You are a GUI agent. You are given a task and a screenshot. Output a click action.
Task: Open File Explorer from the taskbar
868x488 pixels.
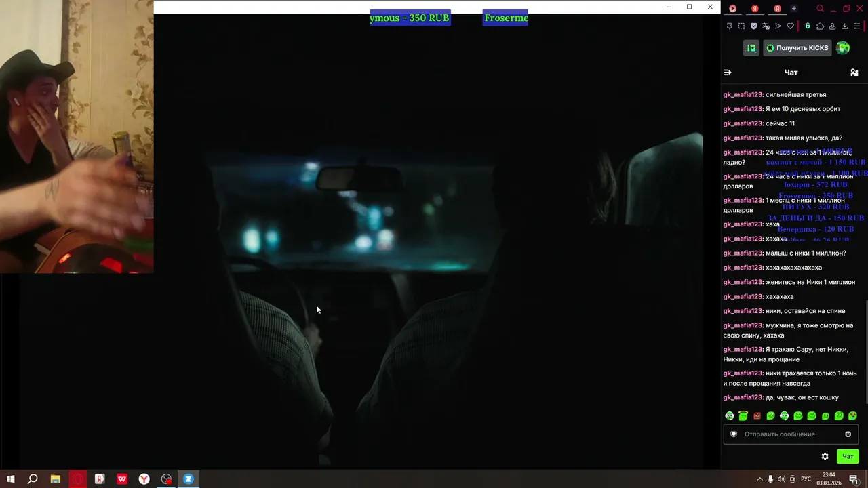pyautogui.click(x=56, y=479)
